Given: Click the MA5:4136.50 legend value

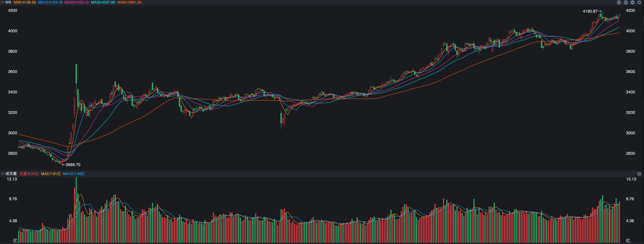Looking at the screenshot, I should pos(25,2).
